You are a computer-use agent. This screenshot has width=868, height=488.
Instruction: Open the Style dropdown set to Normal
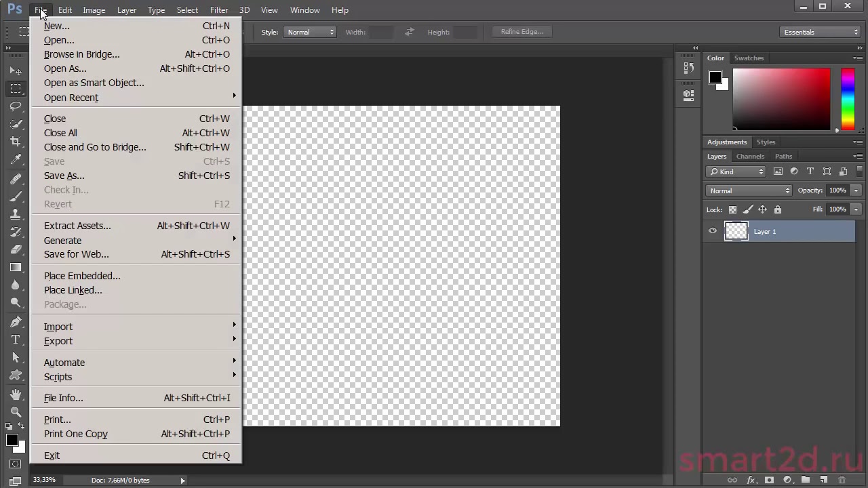pos(309,32)
